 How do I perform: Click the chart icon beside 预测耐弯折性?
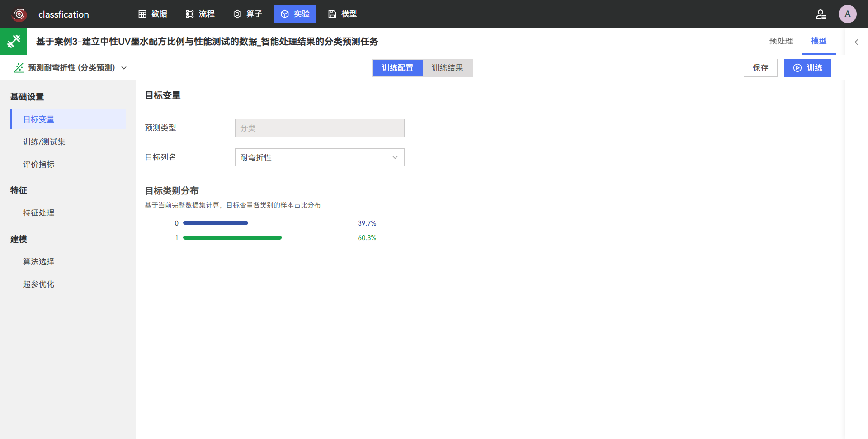18,68
